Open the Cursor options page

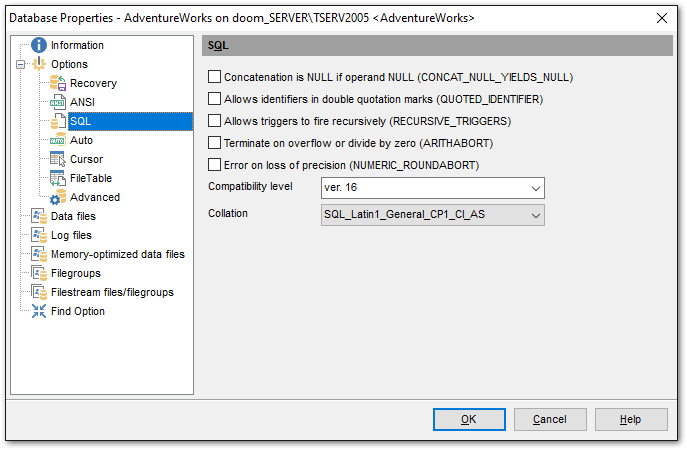[86, 159]
